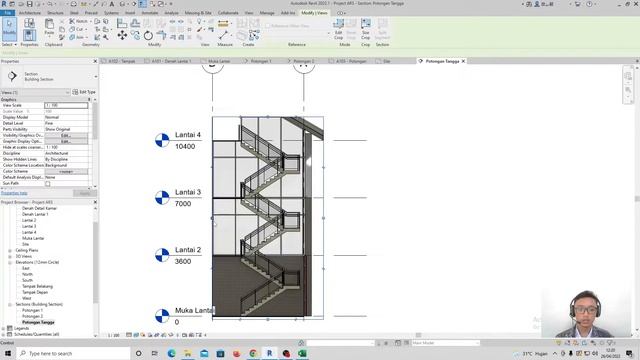Screen dimensions: 640x360
Task: Click the Text tool in quick access toolbar
Action: (x=111, y=4)
